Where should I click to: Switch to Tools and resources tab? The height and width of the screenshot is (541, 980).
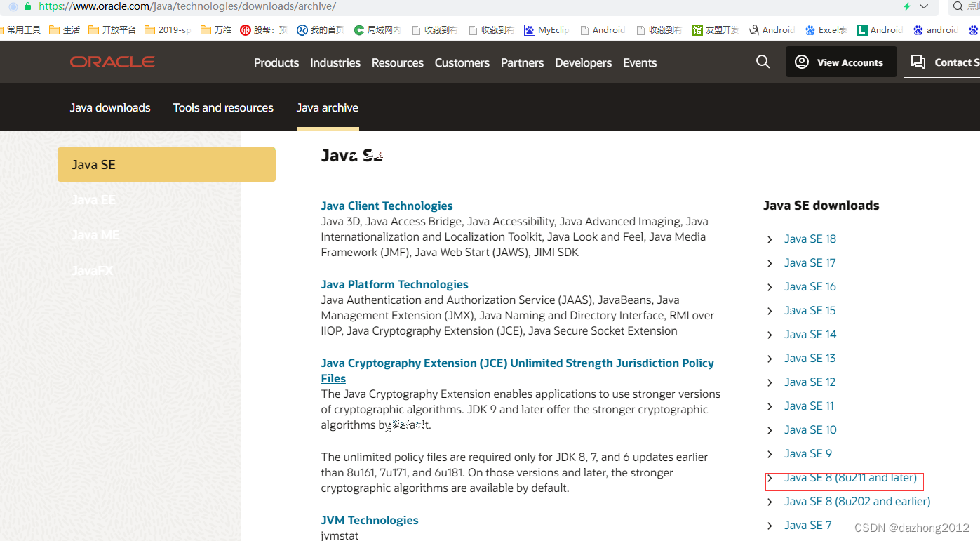(x=223, y=107)
